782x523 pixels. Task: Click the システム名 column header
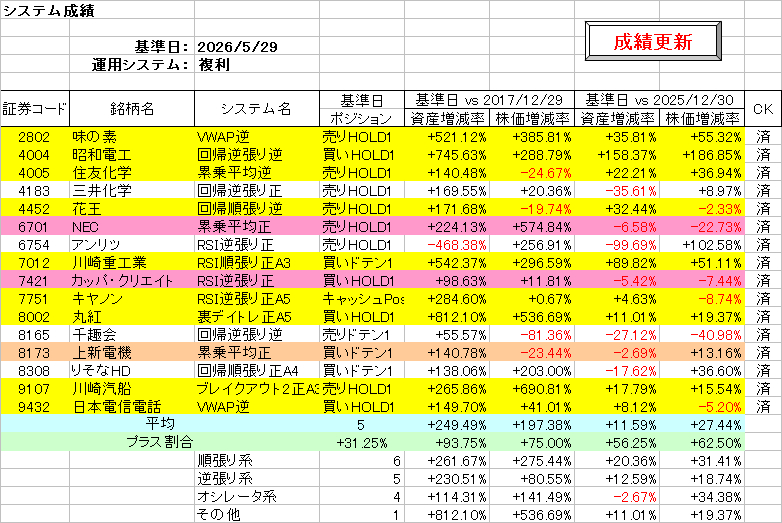pyautogui.click(x=256, y=109)
